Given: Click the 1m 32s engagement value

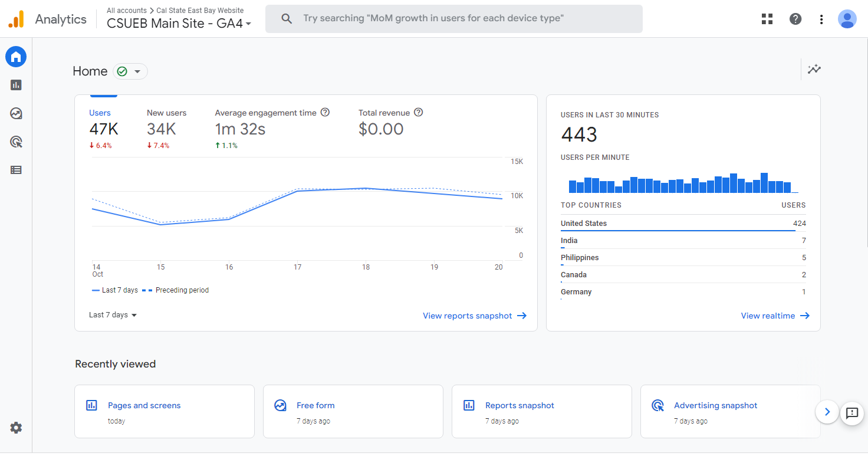Looking at the screenshot, I should (240, 129).
